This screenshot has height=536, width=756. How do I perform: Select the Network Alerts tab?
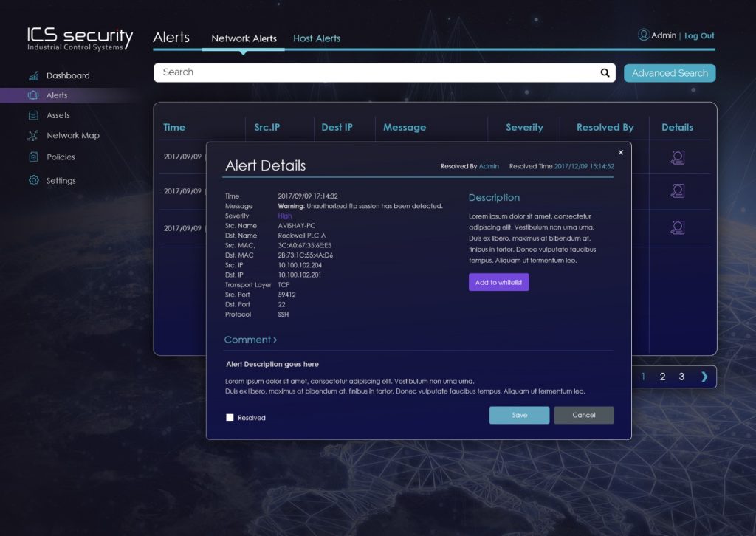point(244,38)
